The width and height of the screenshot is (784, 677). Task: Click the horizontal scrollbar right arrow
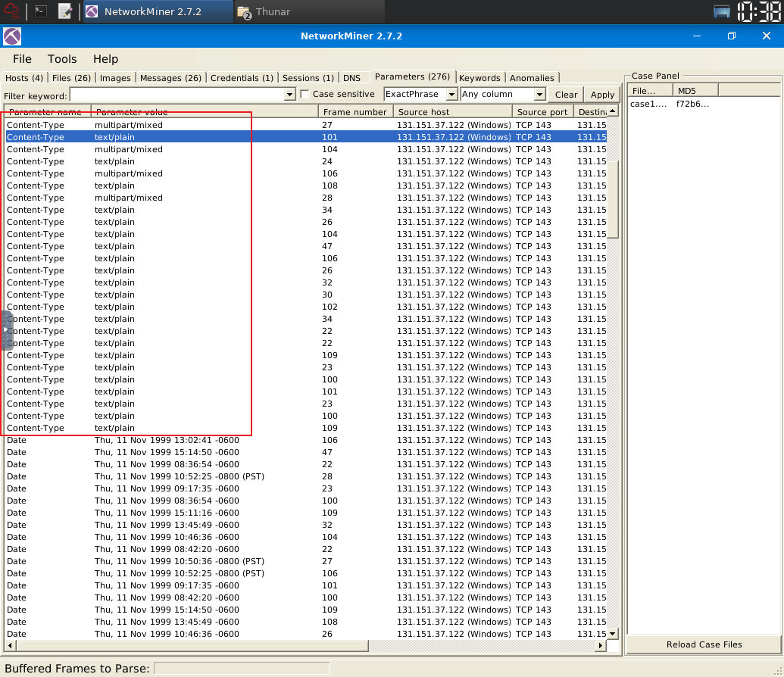[x=601, y=645]
